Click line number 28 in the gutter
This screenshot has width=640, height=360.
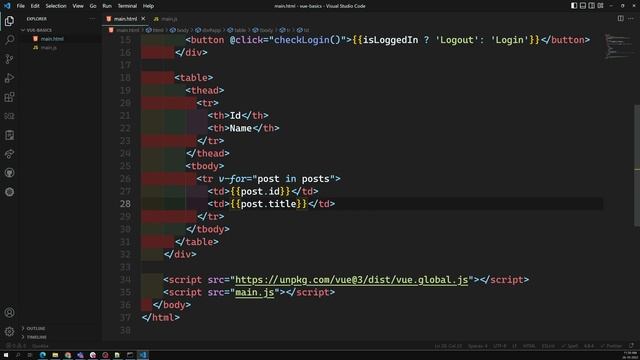(125, 204)
